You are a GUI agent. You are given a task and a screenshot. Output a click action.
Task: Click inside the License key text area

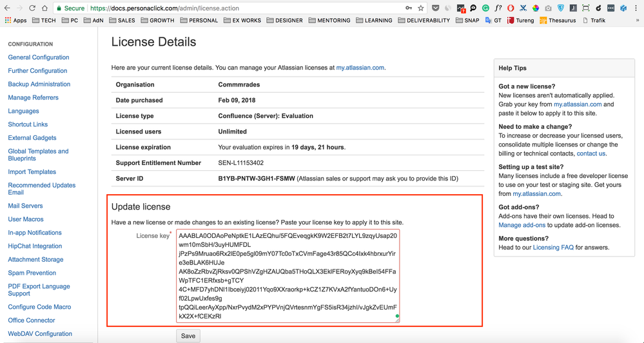click(x=288, y=276)
